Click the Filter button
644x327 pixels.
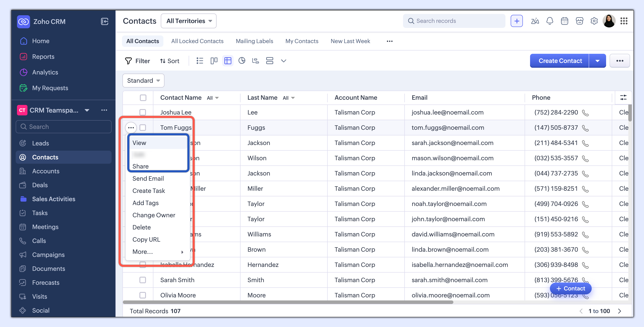coord(137,61)
